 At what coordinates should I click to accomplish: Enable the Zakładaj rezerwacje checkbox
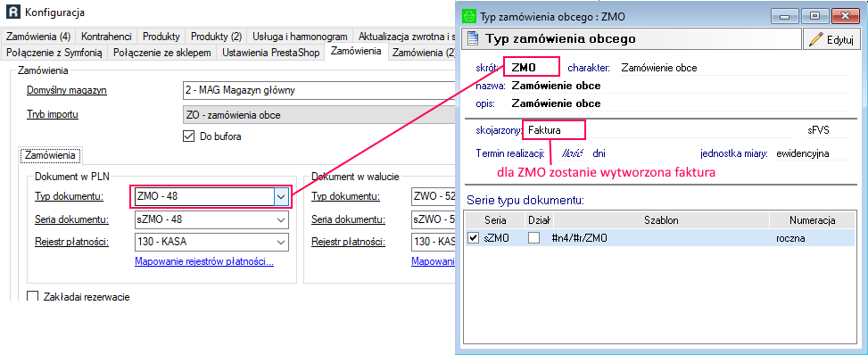coord(33,297)
